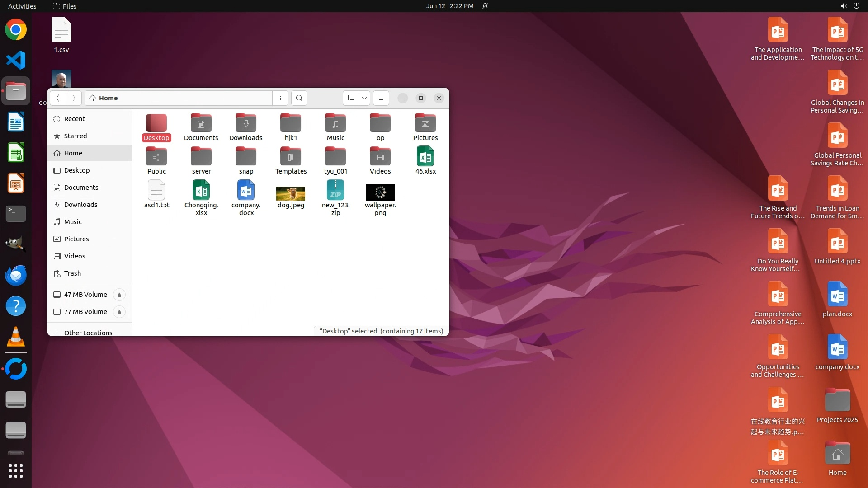Select the new_123.zip archive file
The image size is (868, 488).
click(335, 191)
